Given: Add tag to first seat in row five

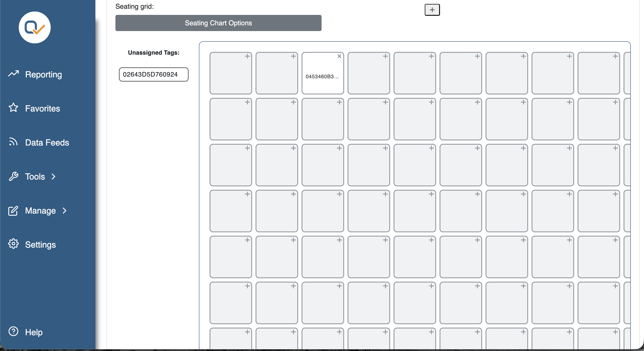Looking at the screenshot, I should 247,240.
